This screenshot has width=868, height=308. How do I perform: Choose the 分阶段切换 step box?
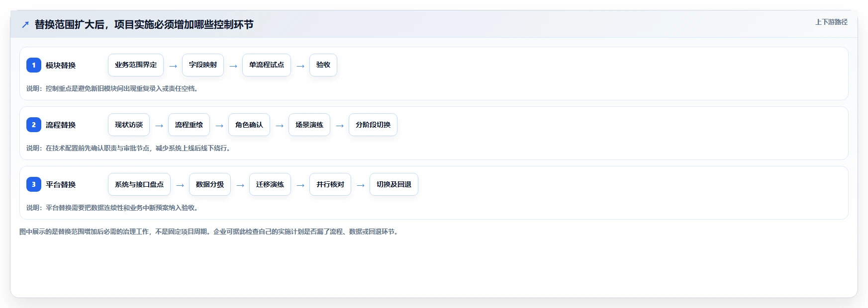coord(373,125)
